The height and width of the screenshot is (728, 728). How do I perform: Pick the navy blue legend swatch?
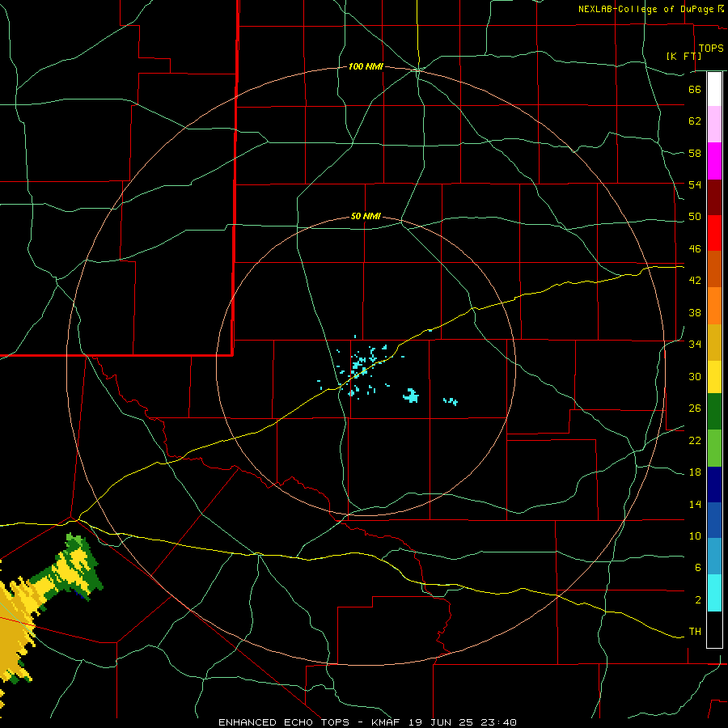click(714, 485)
